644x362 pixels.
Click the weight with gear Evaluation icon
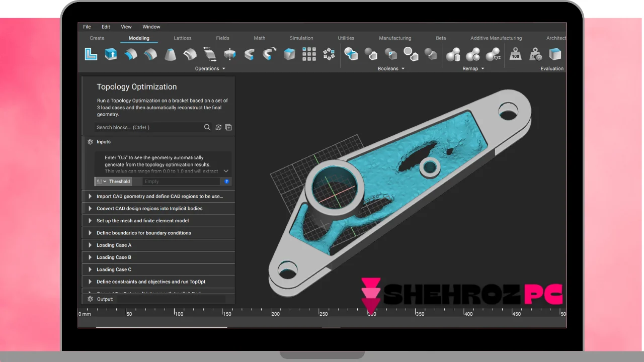point(536,54)
